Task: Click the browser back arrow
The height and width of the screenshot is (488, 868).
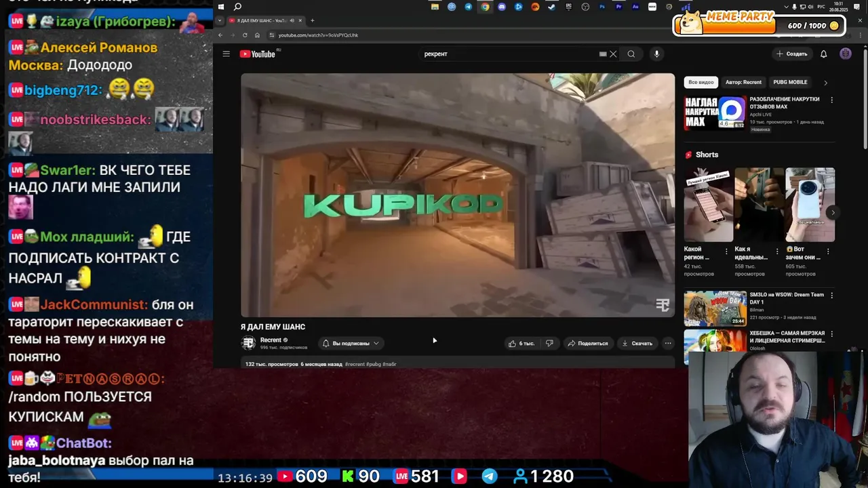Action: (220, 35)
